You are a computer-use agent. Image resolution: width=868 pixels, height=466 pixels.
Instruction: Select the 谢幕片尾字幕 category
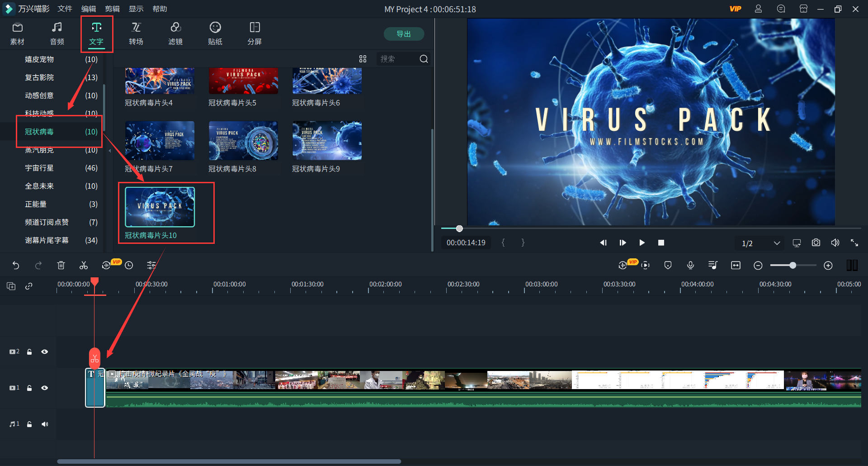click(61, 240)
